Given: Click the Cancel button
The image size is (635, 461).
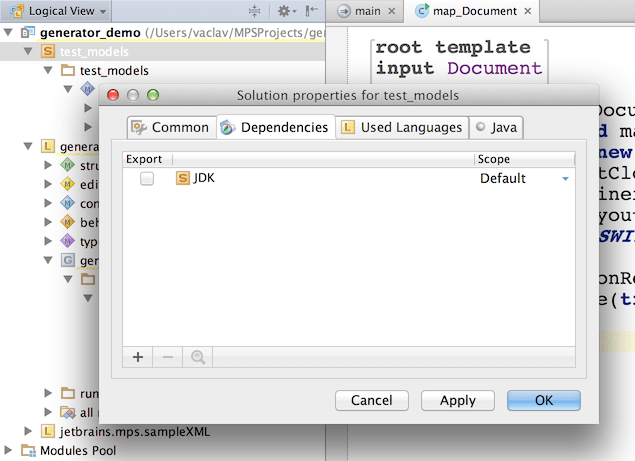Looking at the screenshot, I should [372, 400].
